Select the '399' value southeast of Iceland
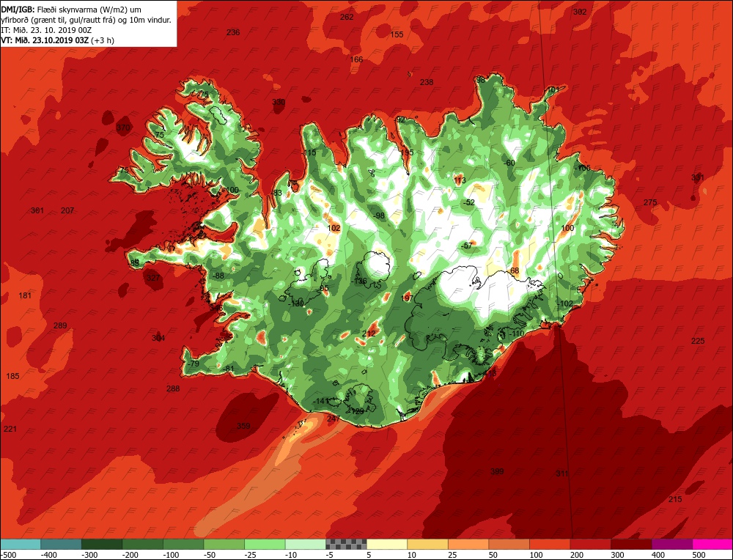The width and height of the screenshot is (733, 560). pyautogui.click(x=497, y=471)
